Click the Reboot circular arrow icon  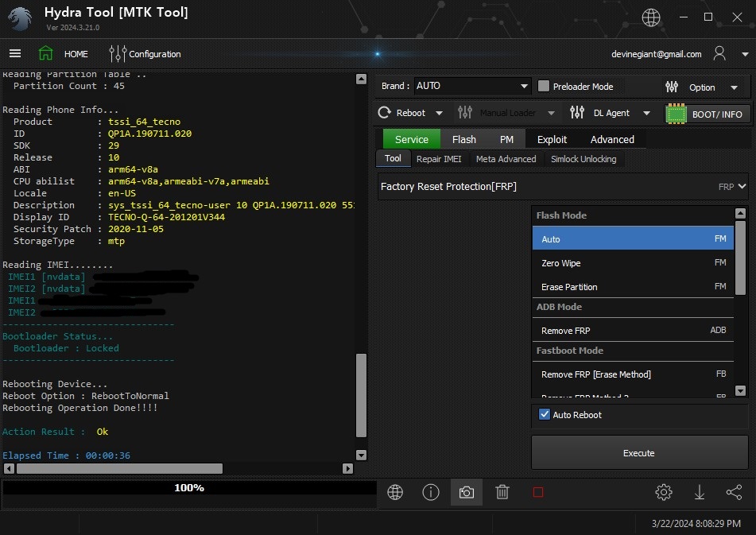[x=384, y=113]
